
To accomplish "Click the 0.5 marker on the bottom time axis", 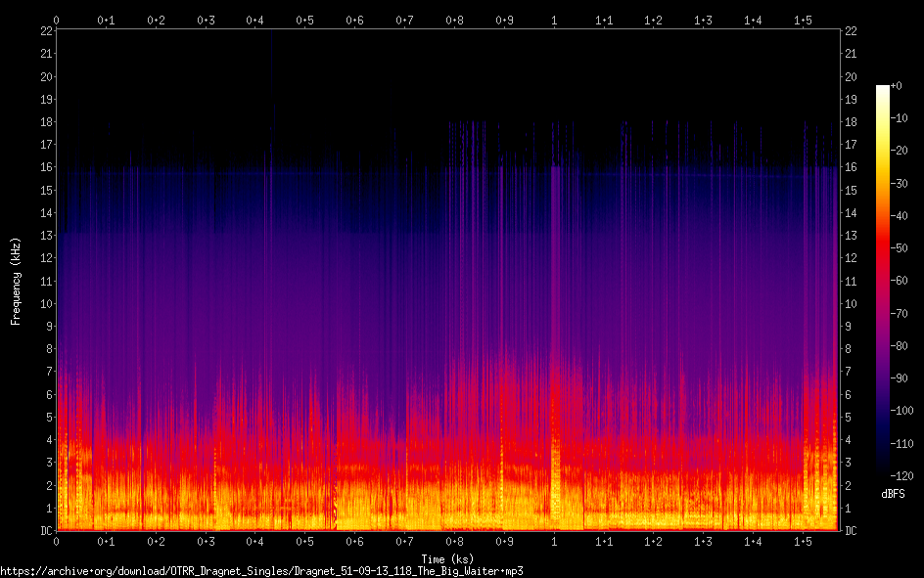I will (x=305, y=541).
